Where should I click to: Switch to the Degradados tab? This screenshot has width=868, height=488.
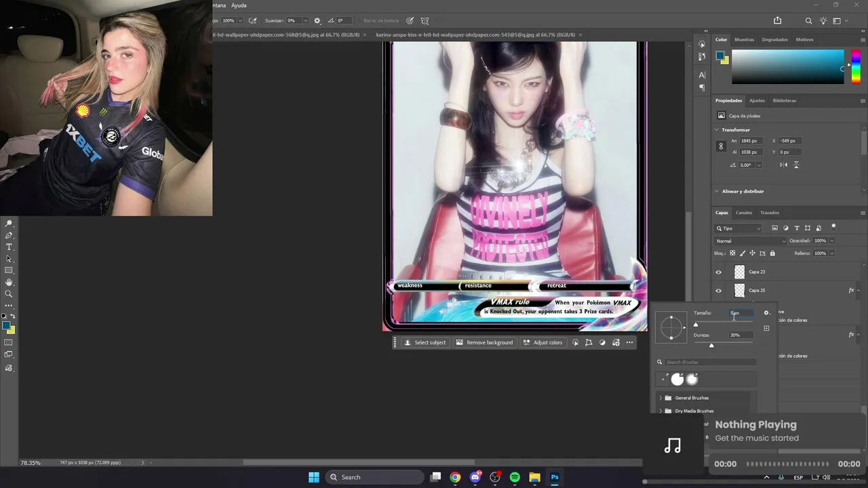tap(774, 39)
